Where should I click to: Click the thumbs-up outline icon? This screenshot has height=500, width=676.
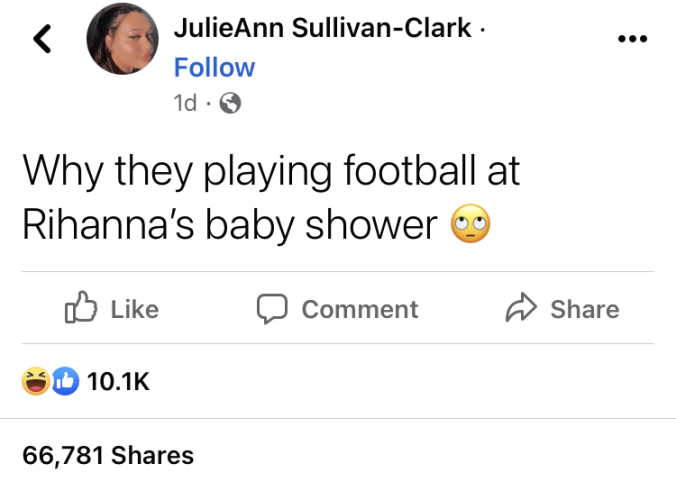[78, 309]
